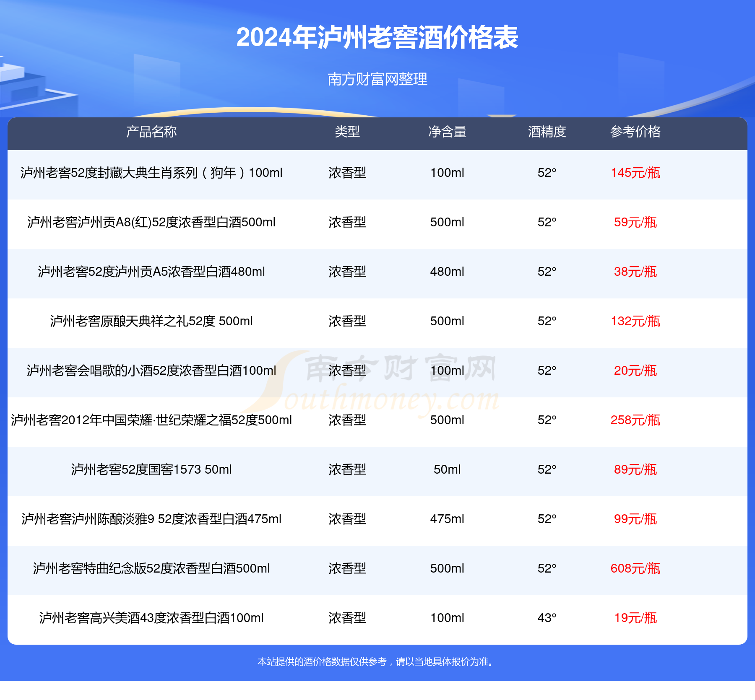Click the 类型 column header
The height and width of the screenshot is (700, 755).
click(x=347, y=132)
